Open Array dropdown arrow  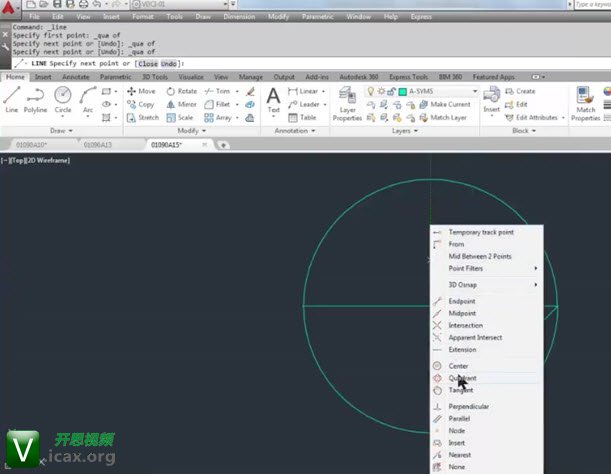click(237, 117)
